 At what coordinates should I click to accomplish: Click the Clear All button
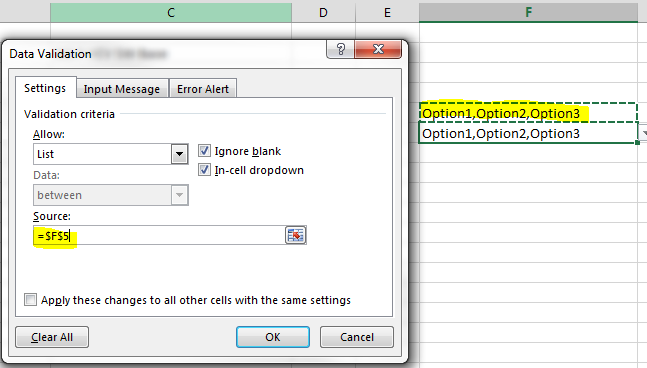tap(52, 337)
